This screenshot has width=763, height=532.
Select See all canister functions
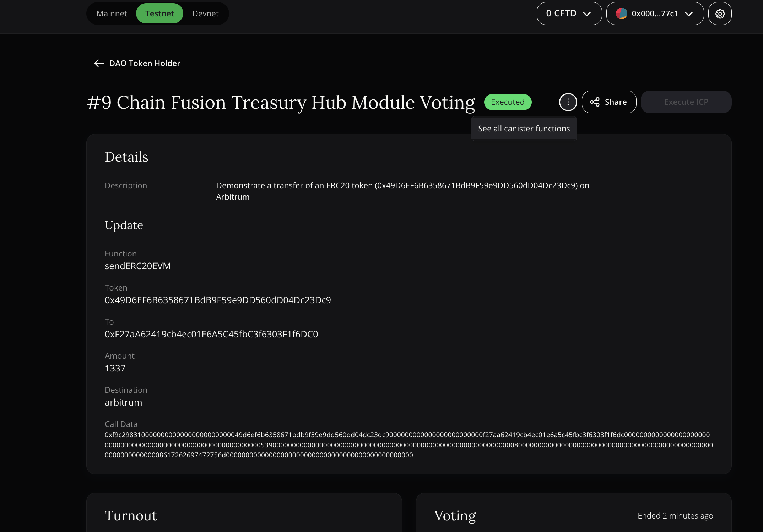524,128
